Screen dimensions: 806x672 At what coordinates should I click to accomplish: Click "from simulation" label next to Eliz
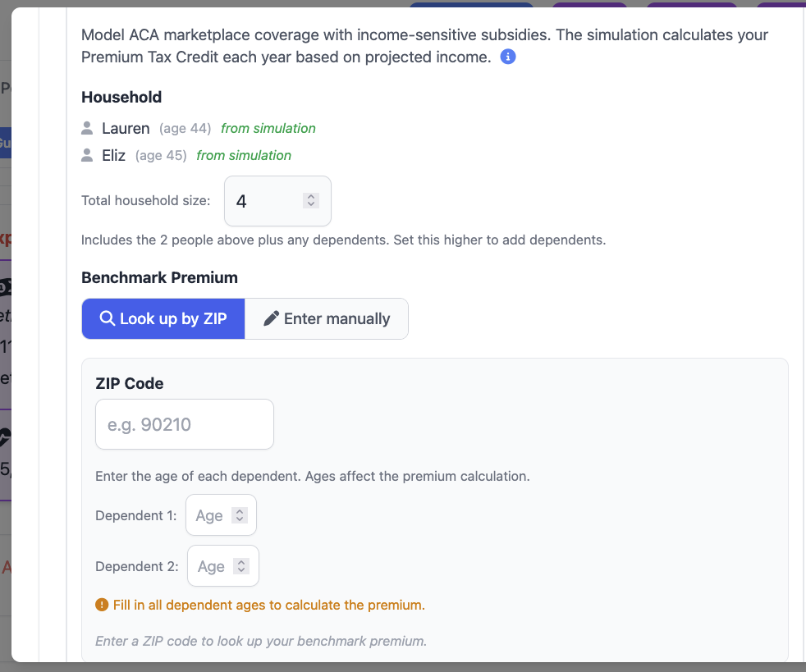pyautogui.click(x=244, y=155)
